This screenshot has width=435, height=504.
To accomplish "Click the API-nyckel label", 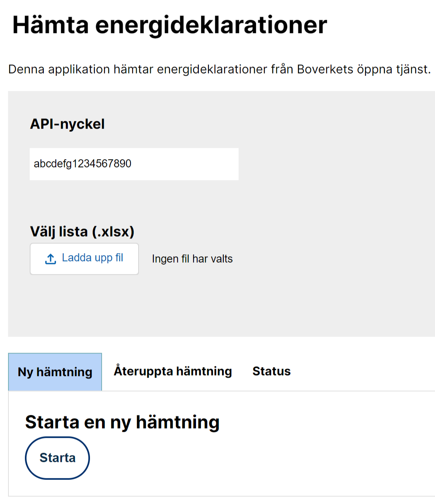I will [67, 124].
